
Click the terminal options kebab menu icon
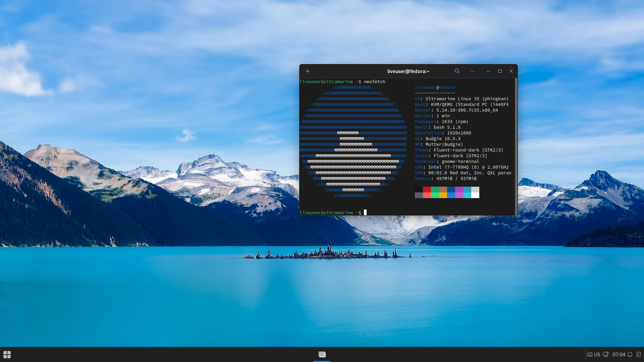click(x=472, y=71)
